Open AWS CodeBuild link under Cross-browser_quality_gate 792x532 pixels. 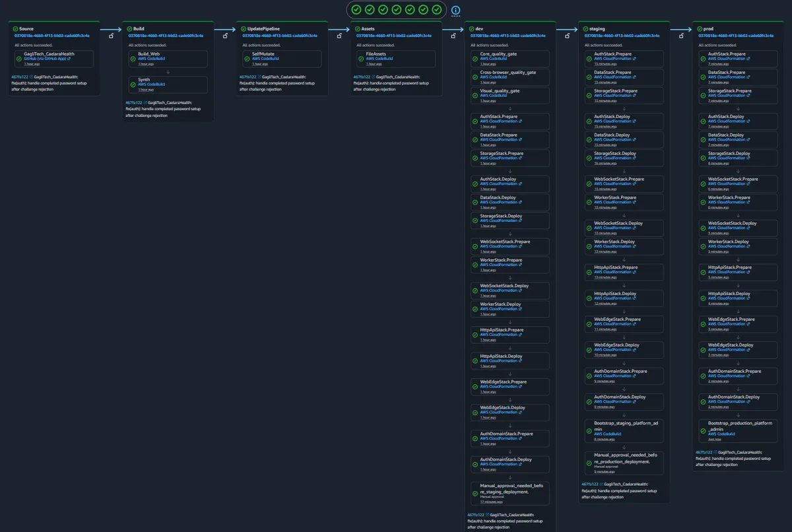click(x=494, y=77)
